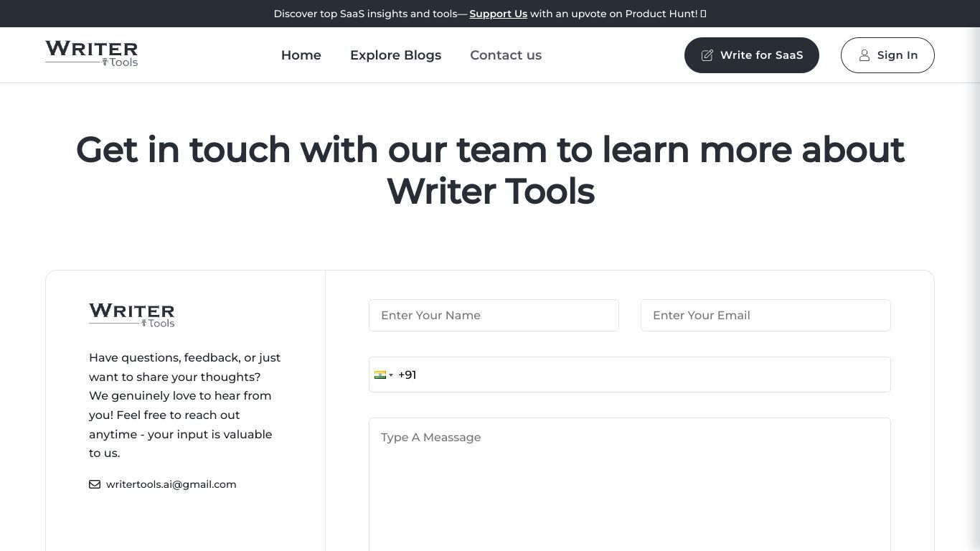Image resolution: width=980 pixels, height=551 pixels.
Task: Focus the Enter Your Email field
Action: tap(765, 316)
